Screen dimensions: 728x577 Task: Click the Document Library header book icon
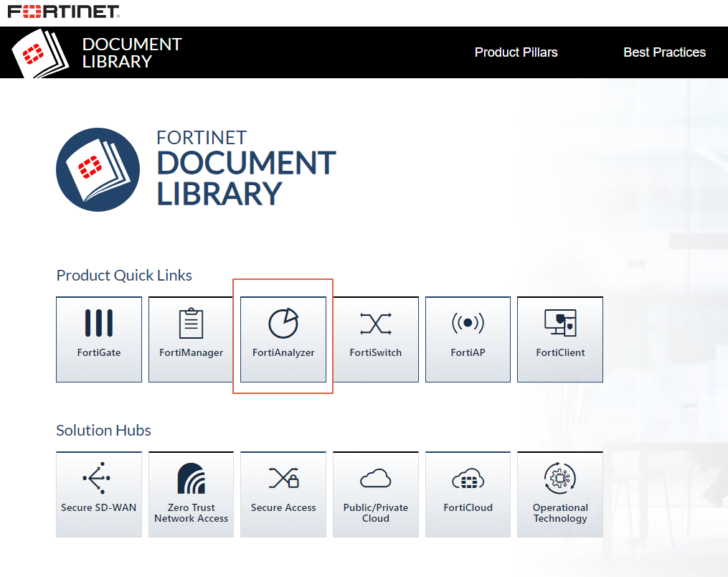coord(40,53)
